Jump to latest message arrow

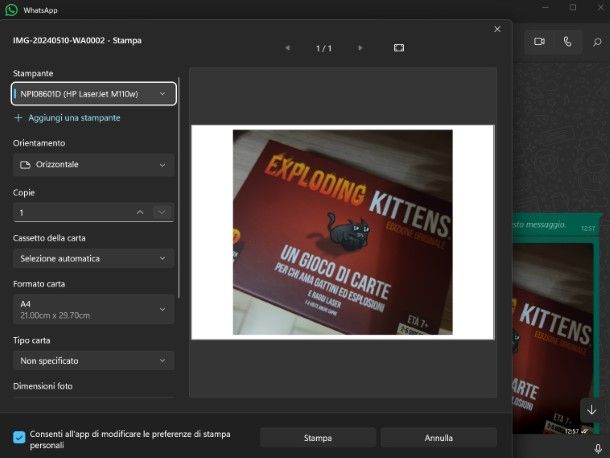592,410
